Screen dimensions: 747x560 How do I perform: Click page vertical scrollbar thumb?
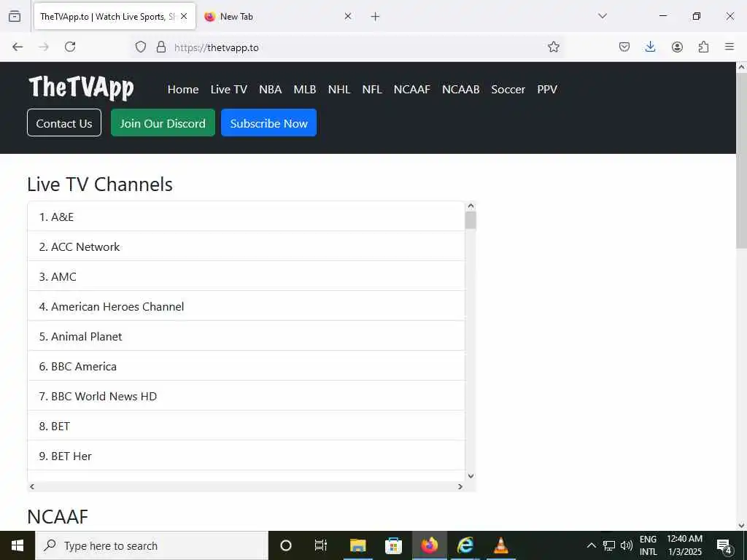pyautogui.click(x=741, y=161)
